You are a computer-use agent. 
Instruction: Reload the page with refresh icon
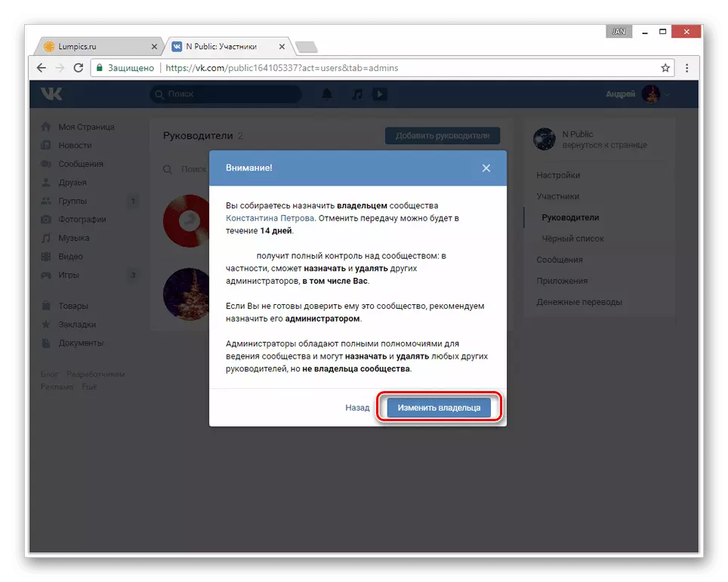(79, 68)
